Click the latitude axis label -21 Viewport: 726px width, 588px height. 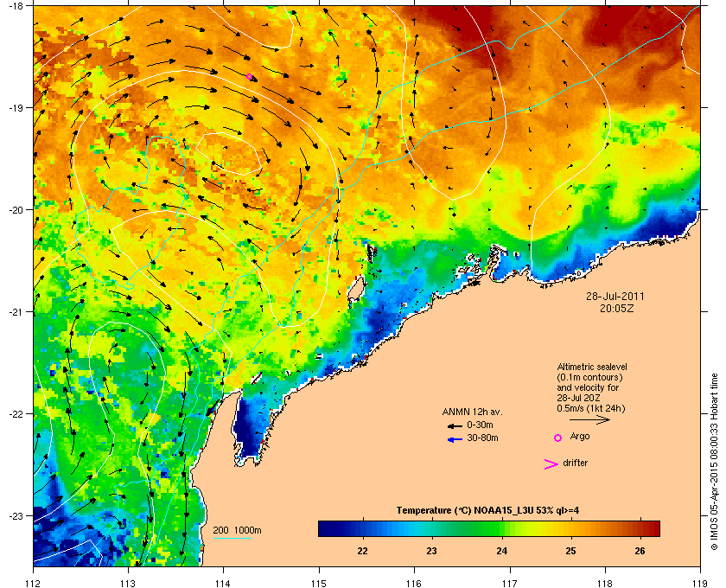pos(16,312)
